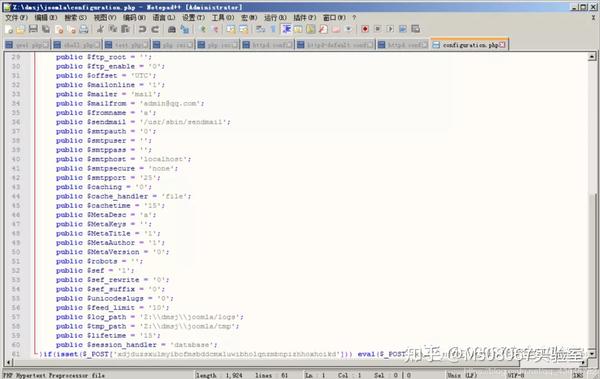
Task: Click the eval($_POST line 61
Action: 222,354
